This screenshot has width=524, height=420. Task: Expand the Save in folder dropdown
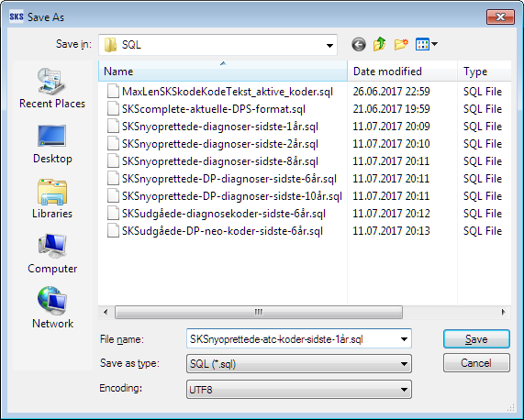click(329, 45)
